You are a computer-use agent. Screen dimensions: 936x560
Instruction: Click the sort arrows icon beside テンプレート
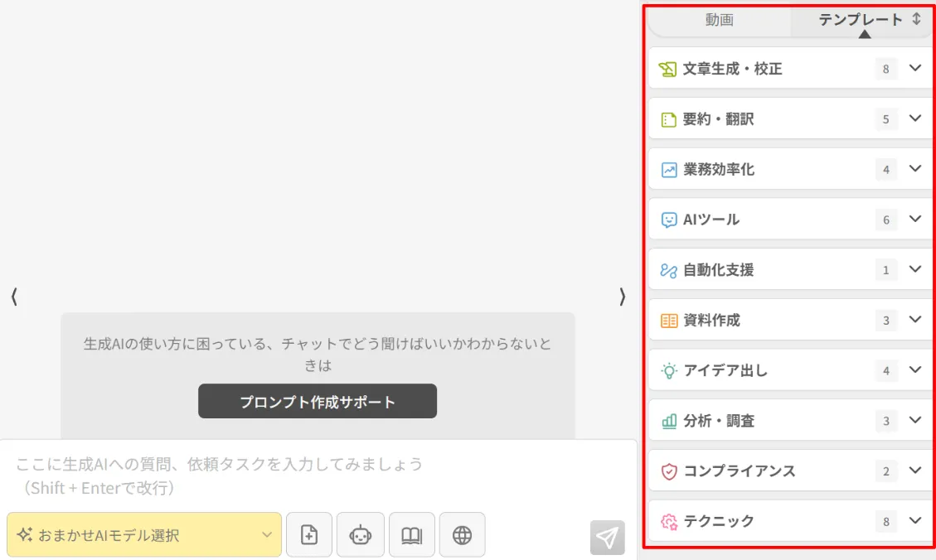click(x=916, y=20)
